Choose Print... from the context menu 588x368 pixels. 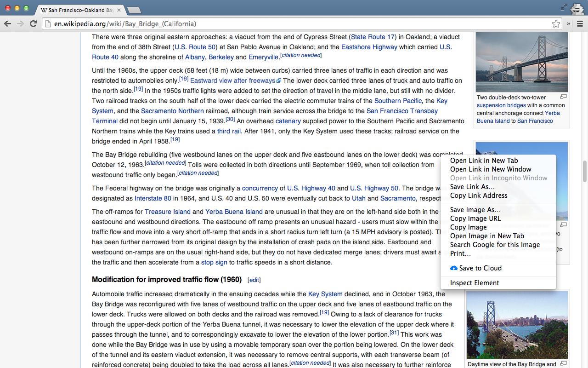click(460, 253)
